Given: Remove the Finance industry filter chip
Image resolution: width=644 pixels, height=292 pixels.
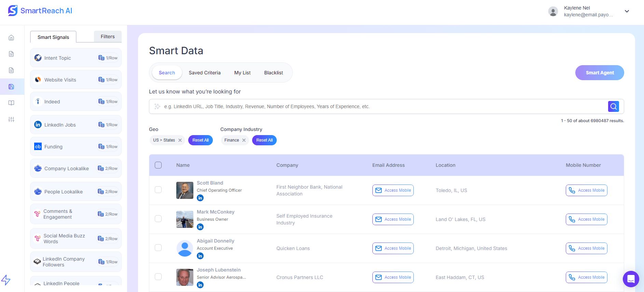Looking at the screenshot, I should point(244,140).
